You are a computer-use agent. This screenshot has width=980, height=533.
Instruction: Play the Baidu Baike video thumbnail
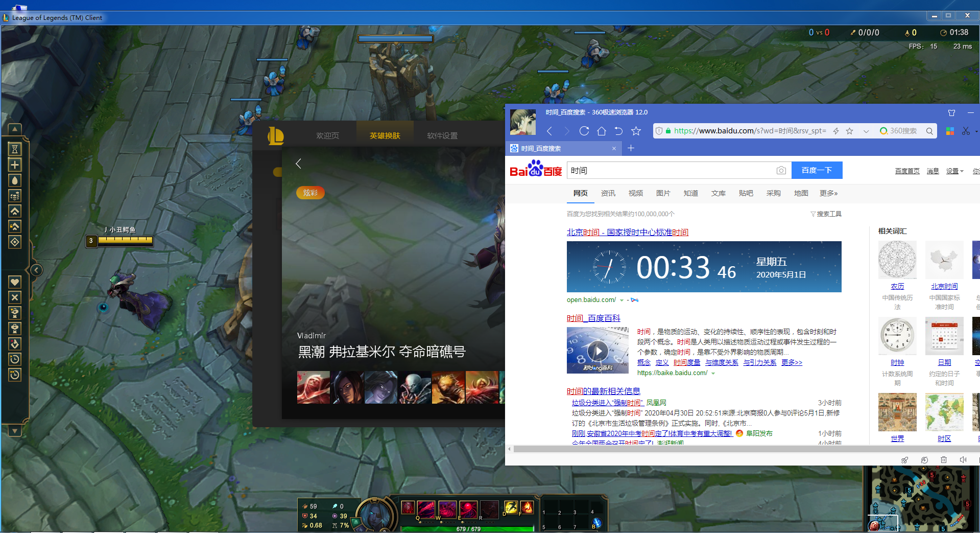(597, 351)
